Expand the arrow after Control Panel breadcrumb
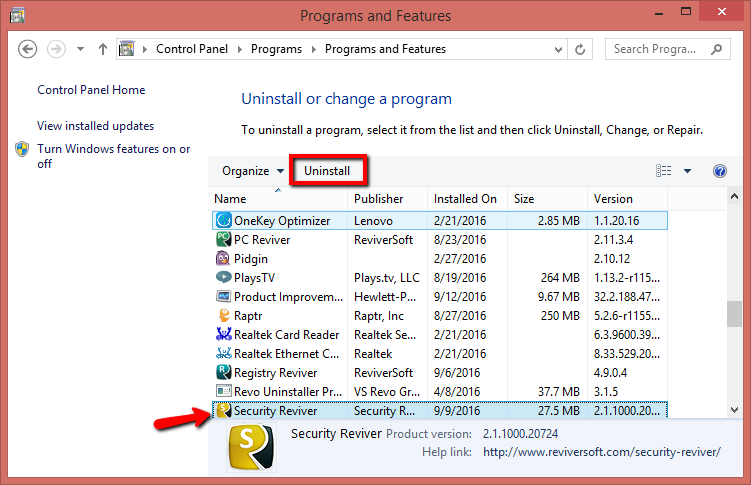This screenshot has height=485, width=751. tap(240, 49)
